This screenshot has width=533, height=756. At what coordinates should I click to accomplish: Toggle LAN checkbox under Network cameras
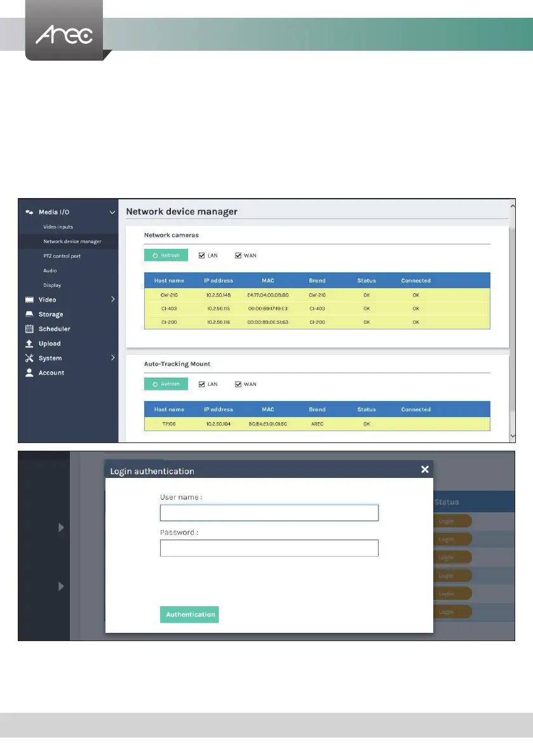point(201,256)
